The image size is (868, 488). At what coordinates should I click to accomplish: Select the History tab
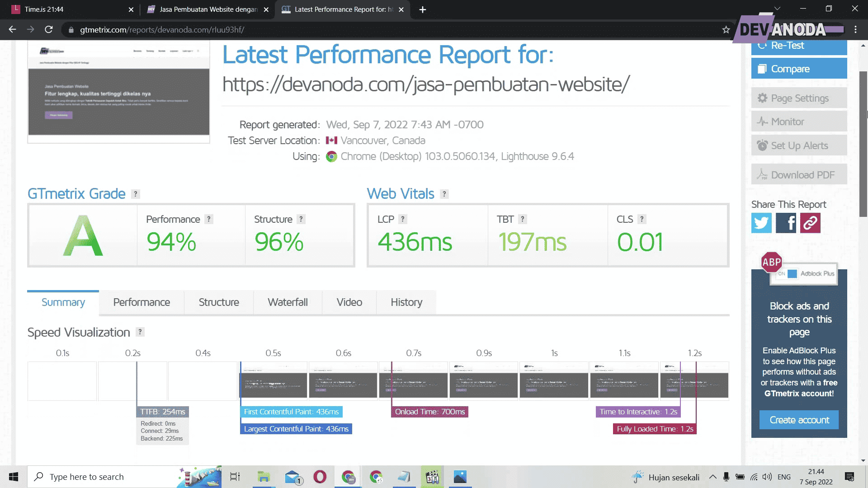(406, 302)
